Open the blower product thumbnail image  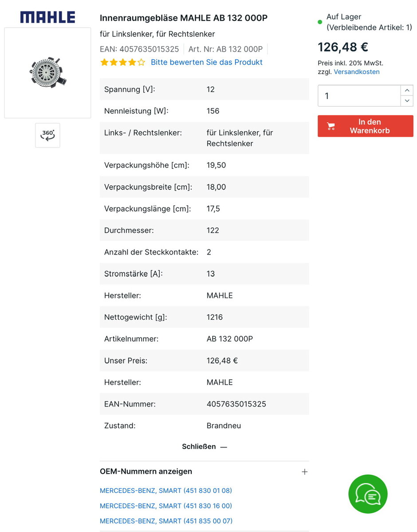coord(47,73)
